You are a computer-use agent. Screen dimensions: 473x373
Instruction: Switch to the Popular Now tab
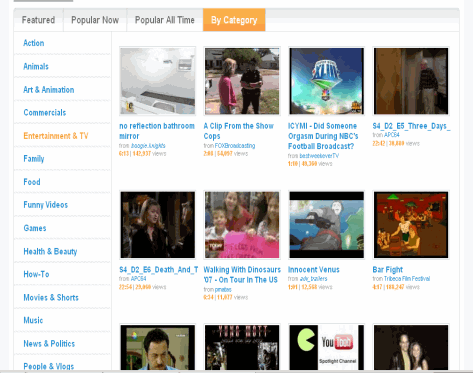point(95,20)
